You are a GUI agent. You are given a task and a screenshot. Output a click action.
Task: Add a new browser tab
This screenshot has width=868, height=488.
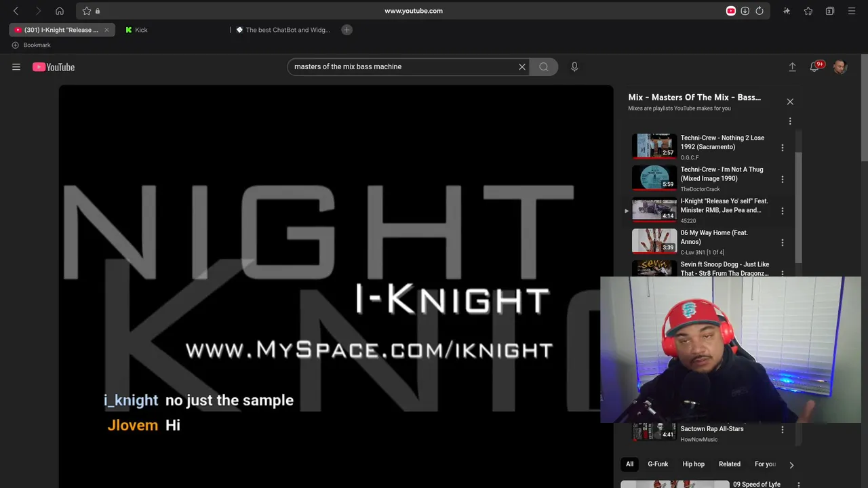[x=347, y=30]
